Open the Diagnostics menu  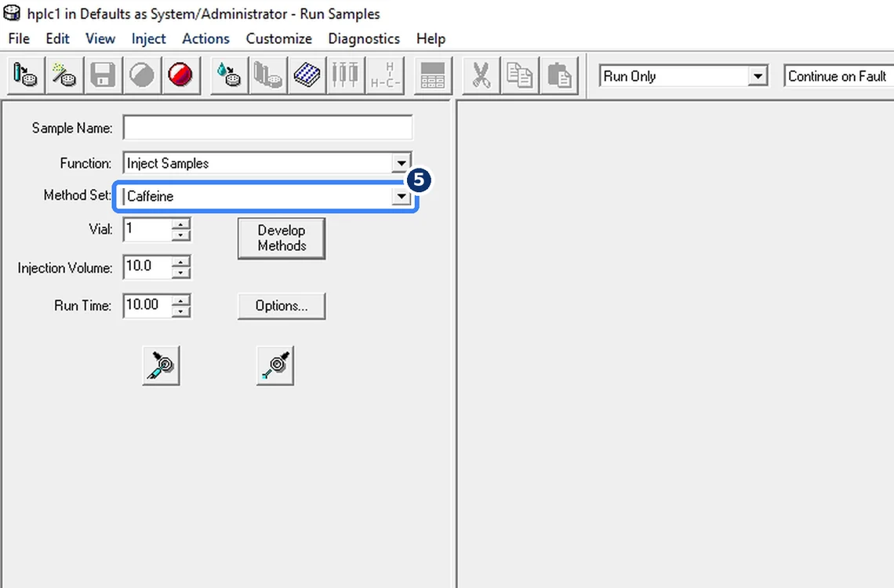point(364,38)
